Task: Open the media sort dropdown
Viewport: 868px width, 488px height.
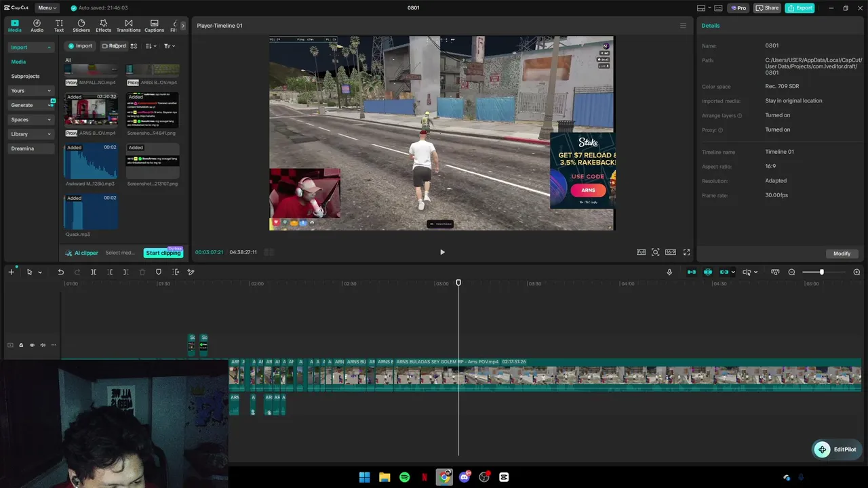Action: click(151, 46)
